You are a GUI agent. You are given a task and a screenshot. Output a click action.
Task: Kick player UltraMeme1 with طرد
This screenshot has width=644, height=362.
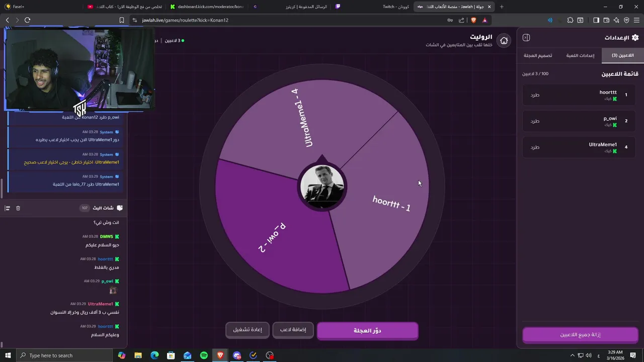tap(535, 147)
